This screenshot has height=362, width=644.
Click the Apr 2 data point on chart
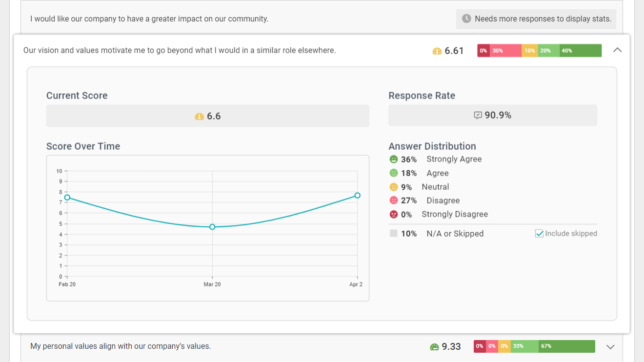tap(357, 196)
